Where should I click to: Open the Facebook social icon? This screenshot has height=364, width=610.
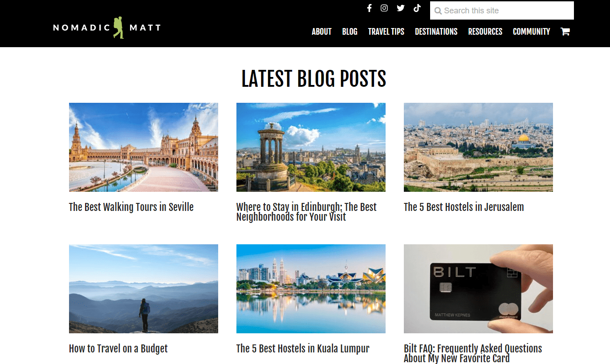[369, 8]
